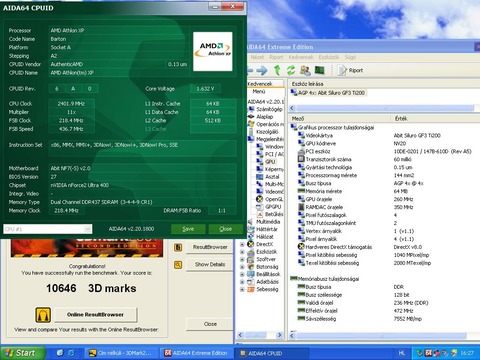
Task: Click the DirectX tree node icon
Action: tap(251, 244)
